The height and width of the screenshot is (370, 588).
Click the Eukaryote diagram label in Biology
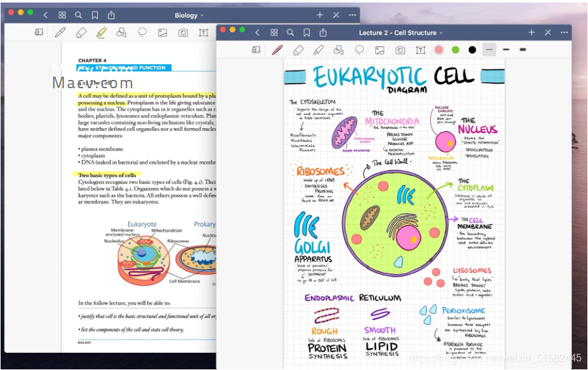tap(142, 224)
